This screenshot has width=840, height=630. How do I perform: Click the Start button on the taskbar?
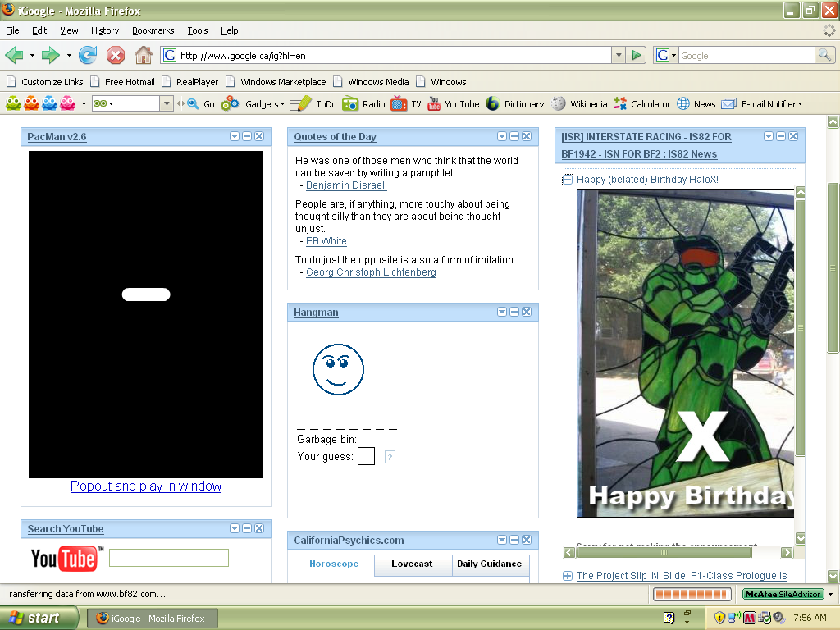38,619
